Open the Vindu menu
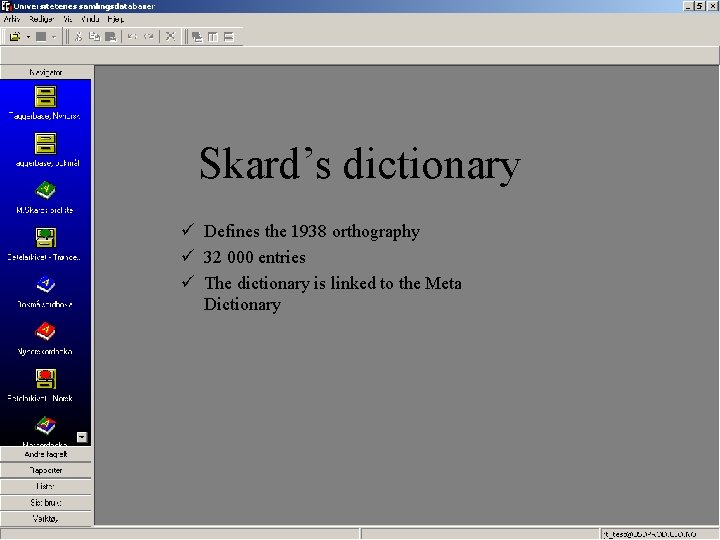Viewport: 720px width, 540px height. pyautogui.click(x=90, y=19)
